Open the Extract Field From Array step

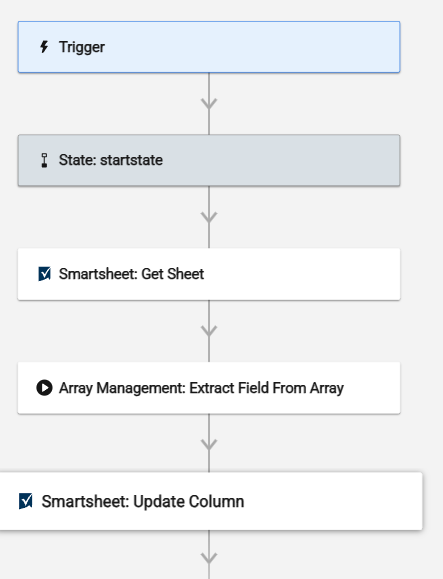coord(209,388)
